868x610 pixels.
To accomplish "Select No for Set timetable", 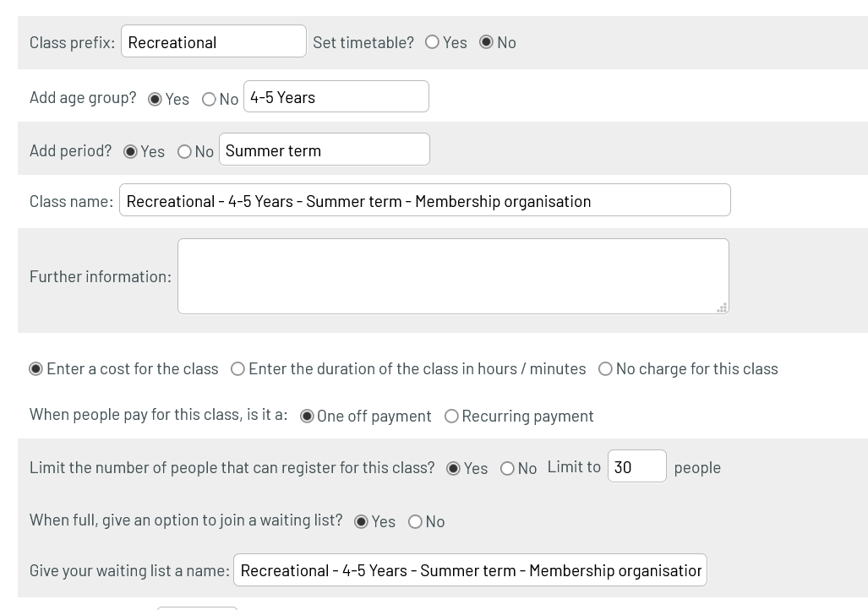I will [x=486, y=42].
